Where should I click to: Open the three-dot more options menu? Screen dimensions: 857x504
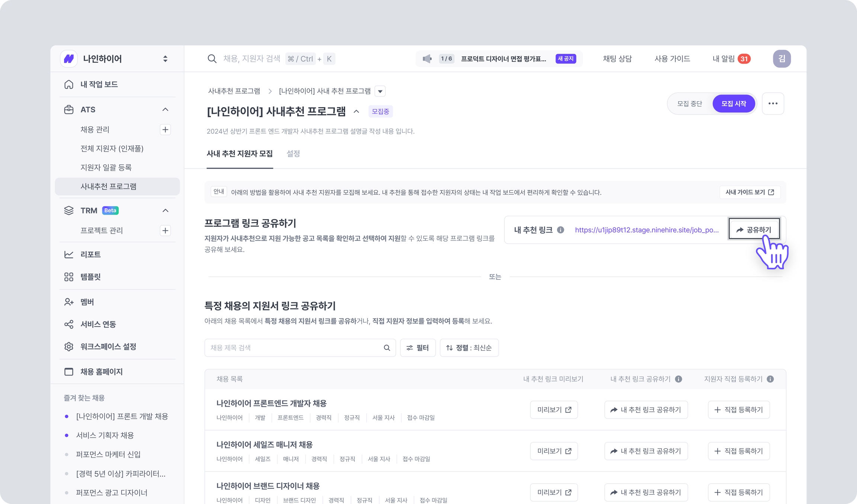(x=773, y=103)
